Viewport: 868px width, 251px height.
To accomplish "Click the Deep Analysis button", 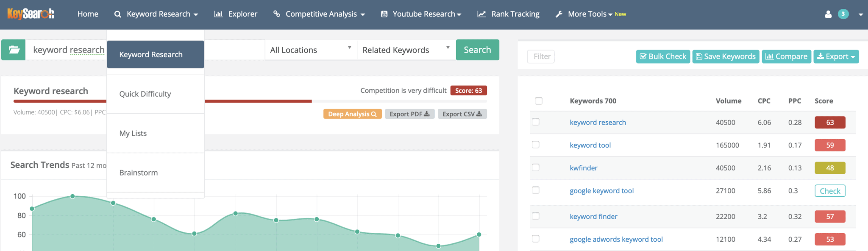I will (x=353, y=114).
